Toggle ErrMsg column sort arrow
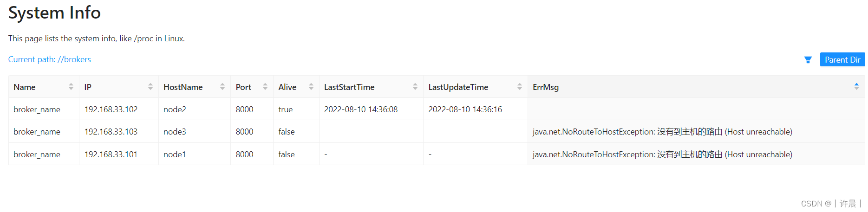The image size is (868, 212). coord(856,86)
